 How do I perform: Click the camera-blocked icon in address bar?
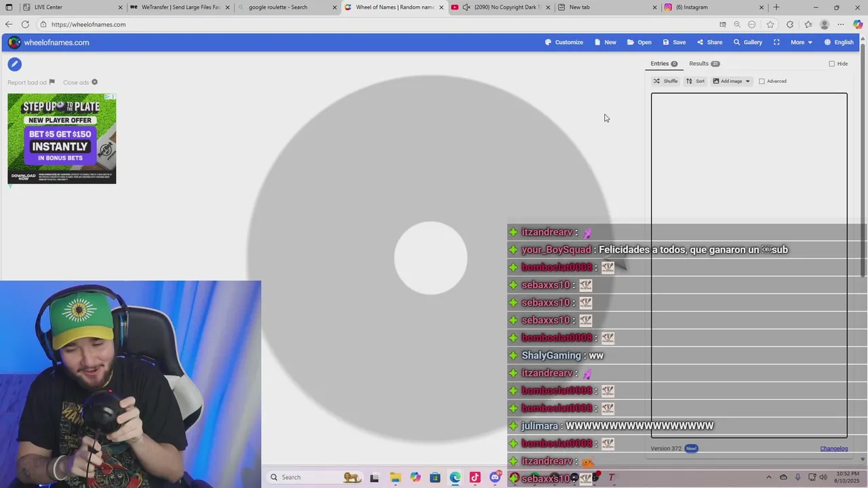pos(723,24)
